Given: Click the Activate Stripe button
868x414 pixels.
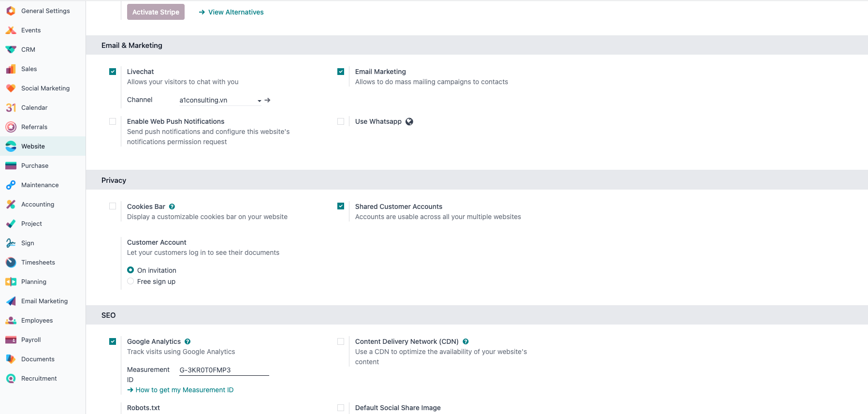Looking at the screenshot, I should [156, 12].
